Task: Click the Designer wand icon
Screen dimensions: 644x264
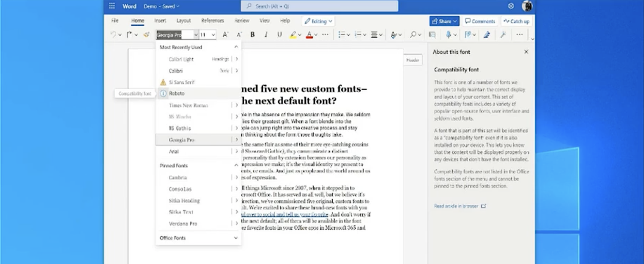Action: [503, 35]
